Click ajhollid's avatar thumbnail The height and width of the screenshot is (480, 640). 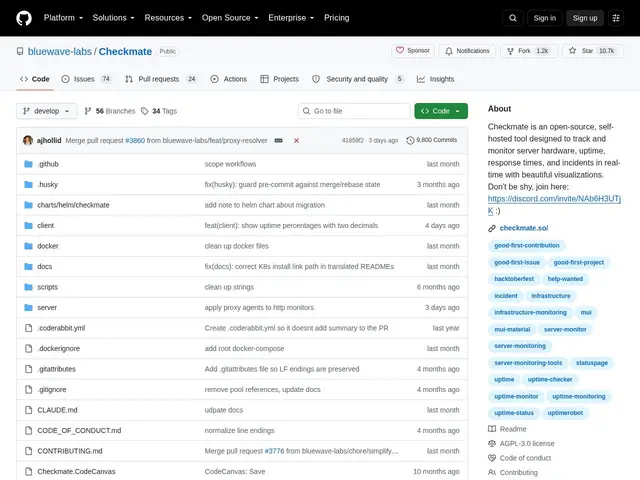[28, 140]
